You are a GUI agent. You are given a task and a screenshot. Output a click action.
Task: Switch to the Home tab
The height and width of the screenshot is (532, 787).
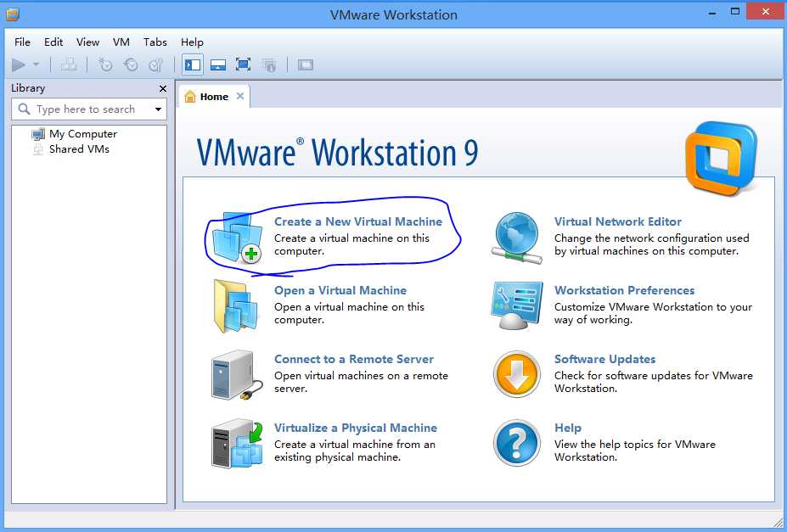tap(213, 97)
